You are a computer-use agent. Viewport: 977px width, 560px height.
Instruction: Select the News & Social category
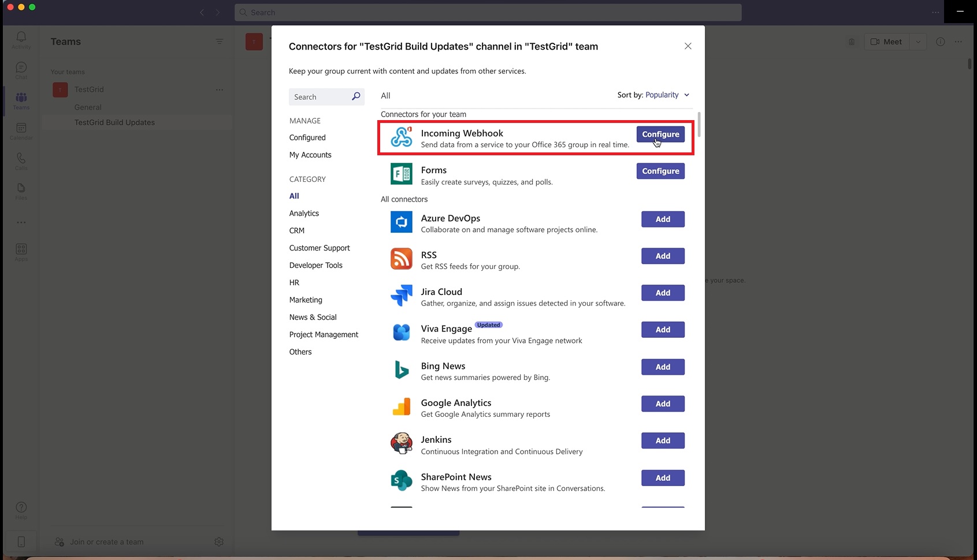(x=313, y=317)
